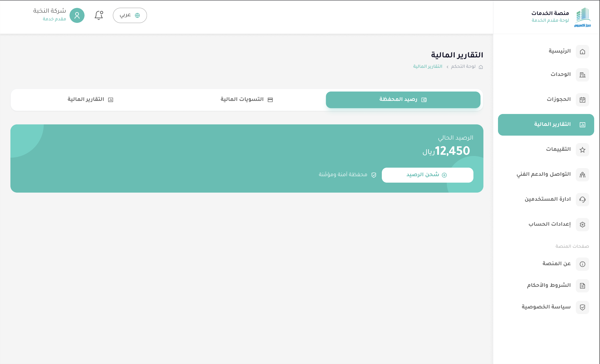Go to لوحة التحكم breadcrumb link
Image resolution: width=600 pixels, height=364 pixels.
coord(463,66)
